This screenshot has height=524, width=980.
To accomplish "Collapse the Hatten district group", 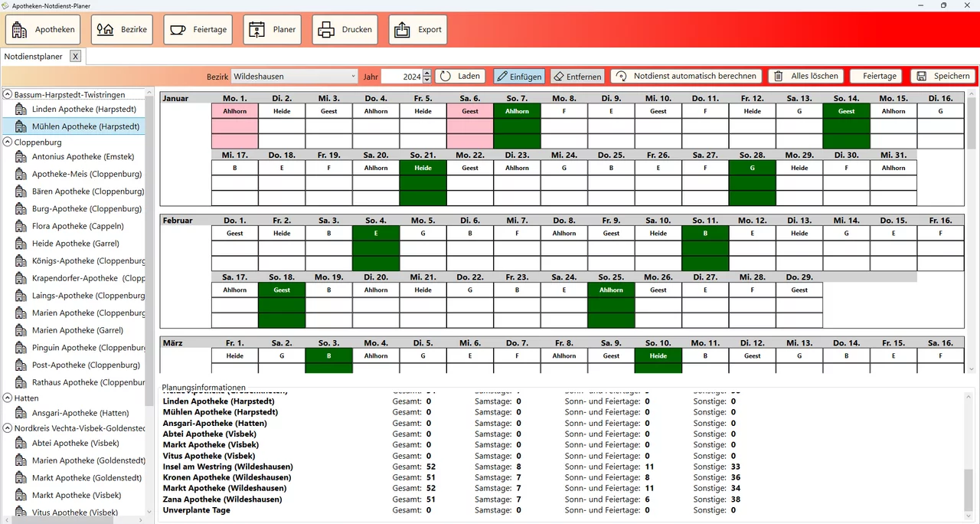I will click(x=8, y=398).
